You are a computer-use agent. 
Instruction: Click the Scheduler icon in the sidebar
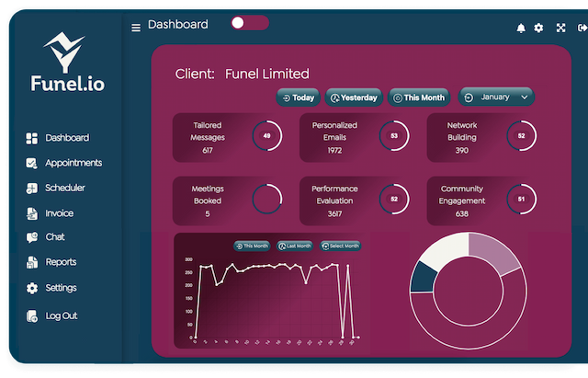click(32, 189)
